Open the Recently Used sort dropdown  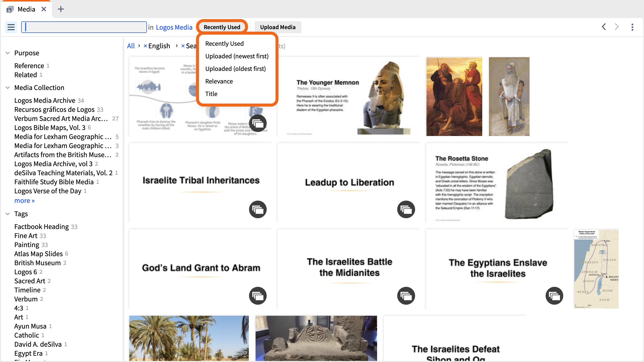click(x=222, y=27)
